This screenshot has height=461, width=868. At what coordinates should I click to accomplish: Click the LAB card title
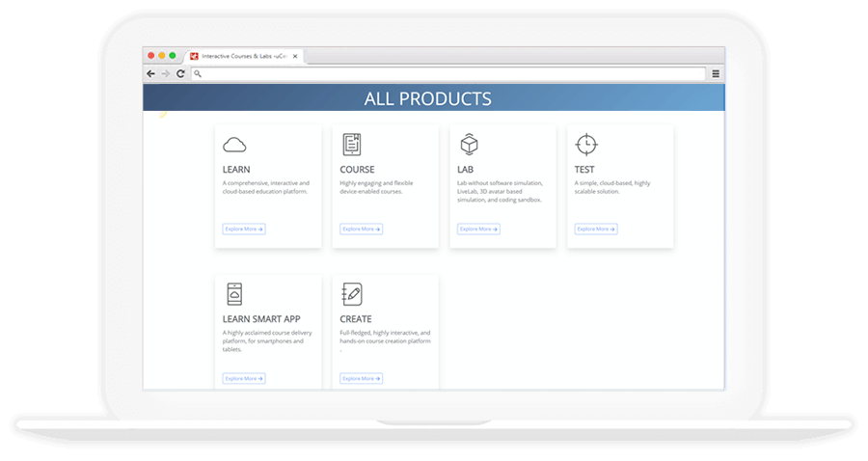[466, 170]
